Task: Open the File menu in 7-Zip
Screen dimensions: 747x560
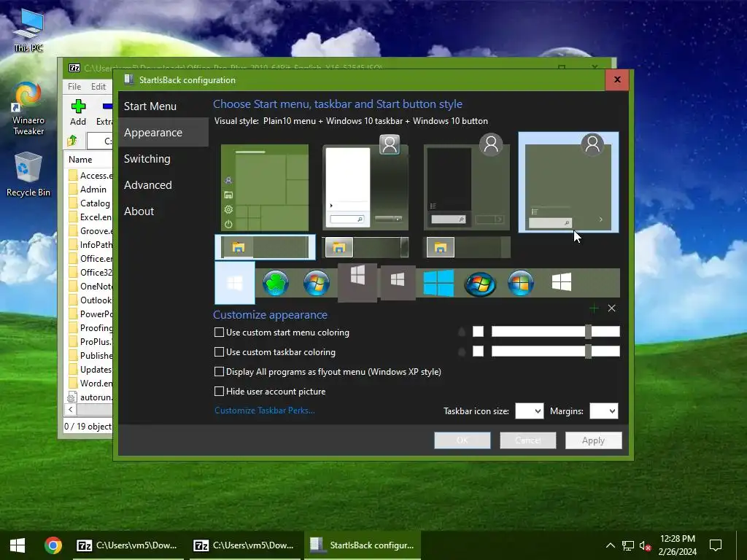Action: tap(74, 86)
